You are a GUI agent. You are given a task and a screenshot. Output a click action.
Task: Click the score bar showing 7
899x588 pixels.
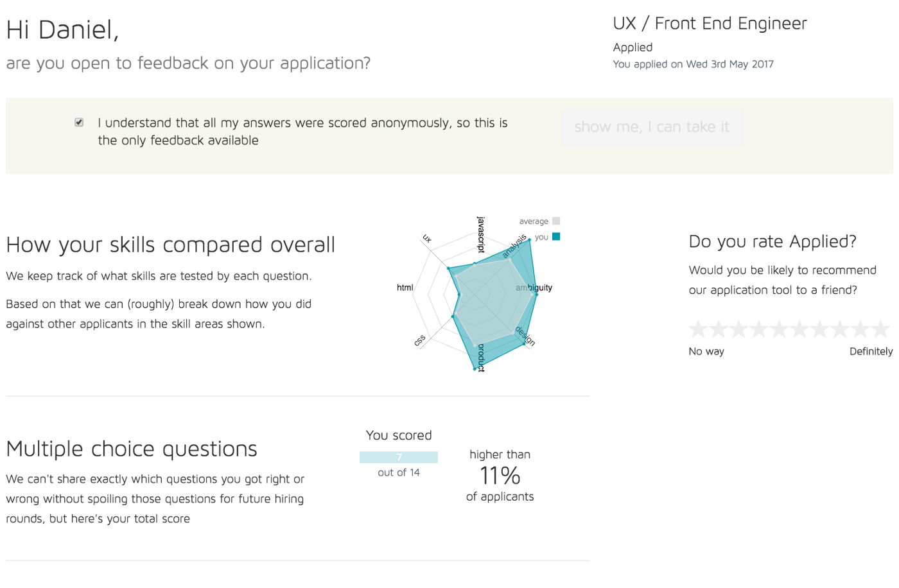coord(399,457)
